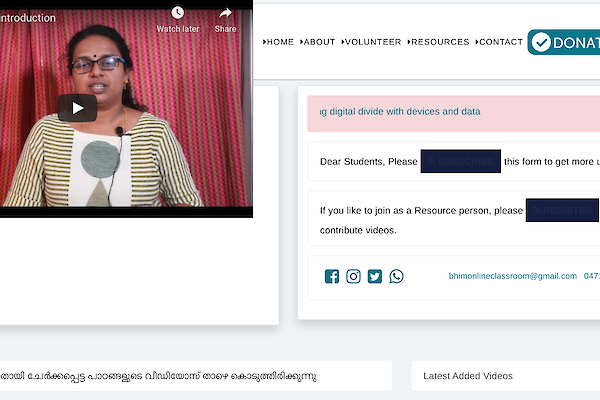Click the checkmark icon on Donate button
The height and width of the screenshot is (400, 600).
pos(541,42)
